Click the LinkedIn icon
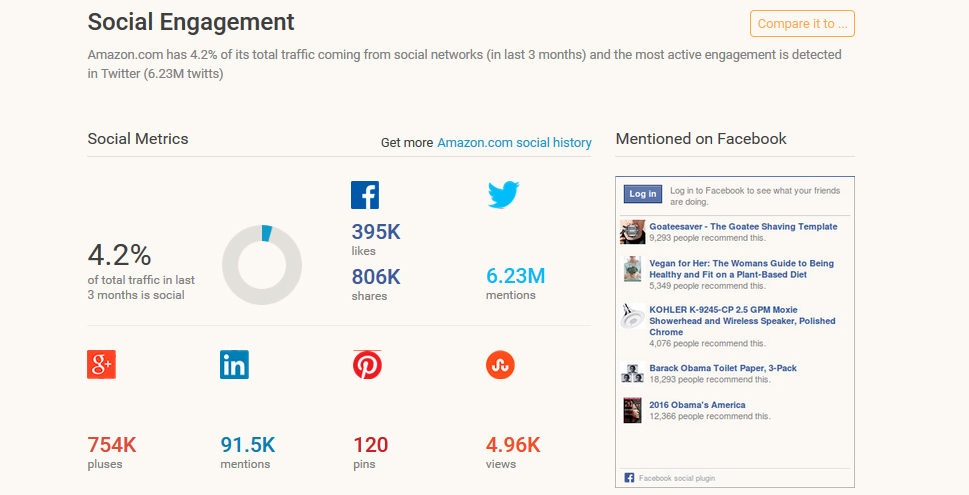The height and width of the screenshot is (495, 969). coord(234,365)
